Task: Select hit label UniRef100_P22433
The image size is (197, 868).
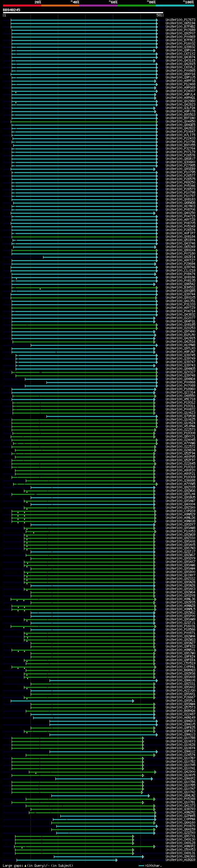Action: click(x=180, y=139)
